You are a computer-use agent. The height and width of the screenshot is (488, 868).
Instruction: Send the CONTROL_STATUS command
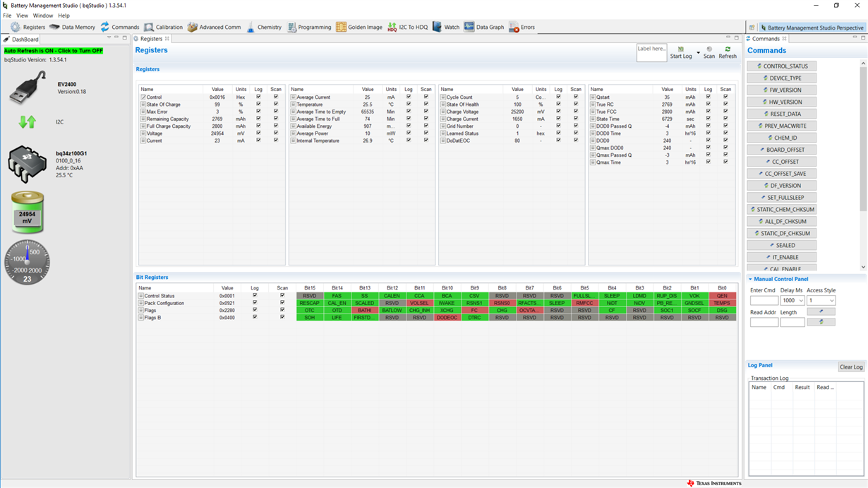[x=782, y=66]
